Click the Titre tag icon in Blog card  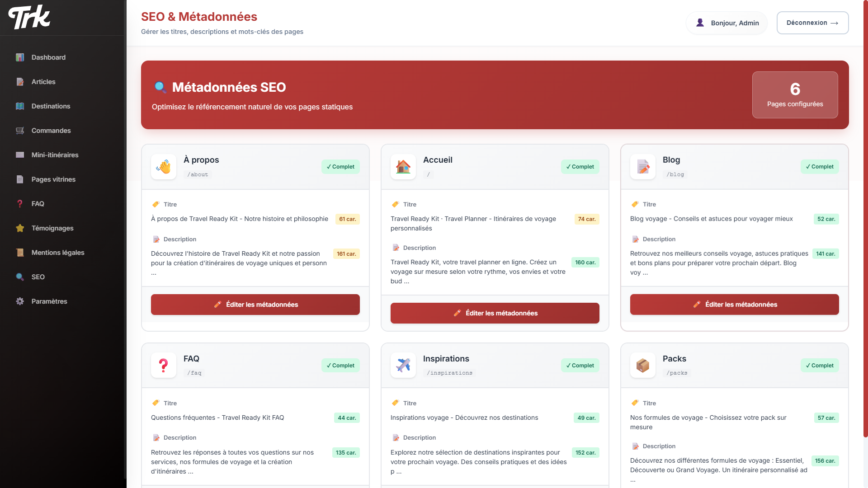click(x=635, y=204)
